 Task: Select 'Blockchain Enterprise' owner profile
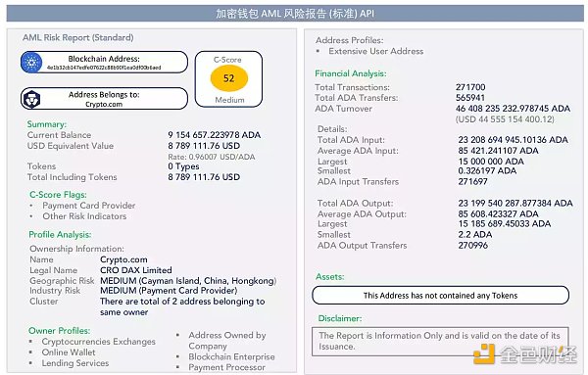point(231,357)
